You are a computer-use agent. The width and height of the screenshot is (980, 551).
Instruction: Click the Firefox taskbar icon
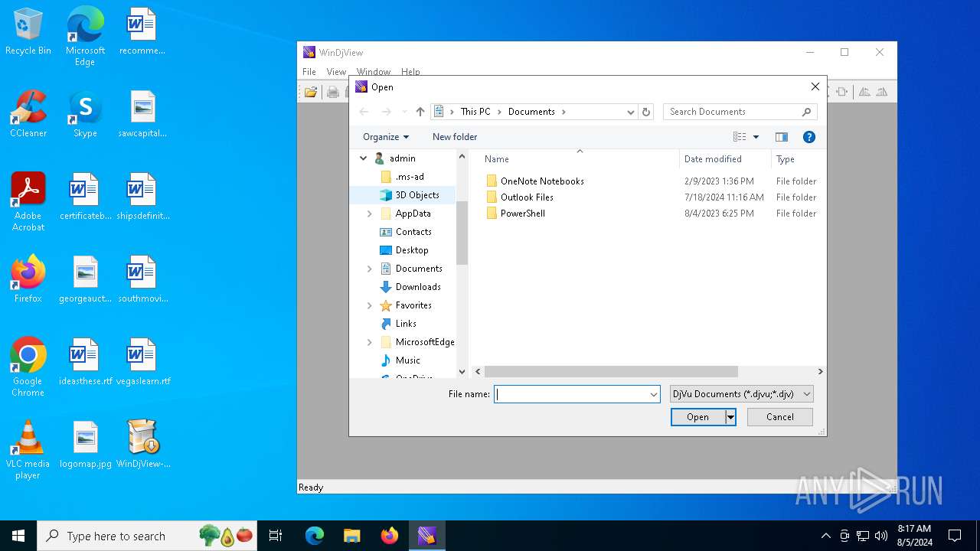click(x=389, y=536)
